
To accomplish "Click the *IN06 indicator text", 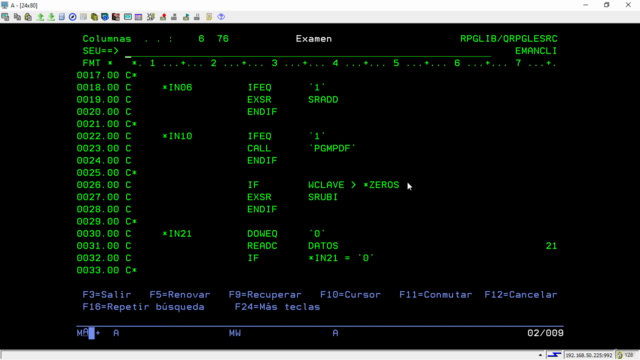I will click(x=177, y=87).
